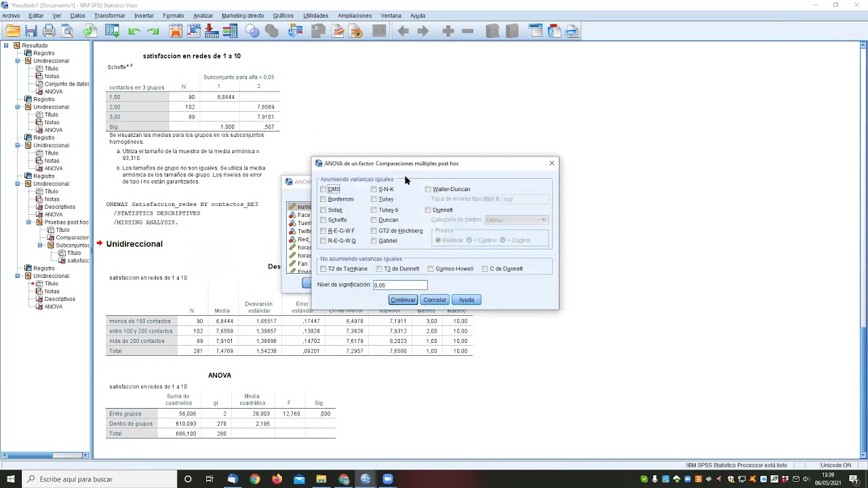This screenshot has height=488, width=868.
Task: Collapse outline using the minus toolbar icon
Action: 467,31
